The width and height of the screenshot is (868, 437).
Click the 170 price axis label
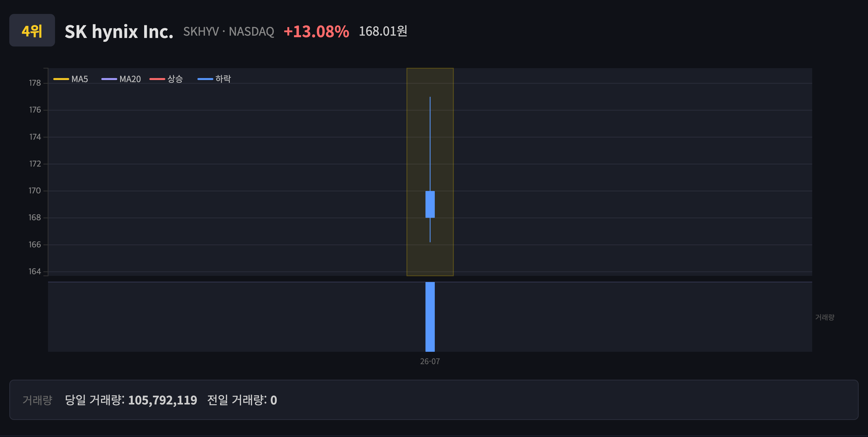(35, 191)
